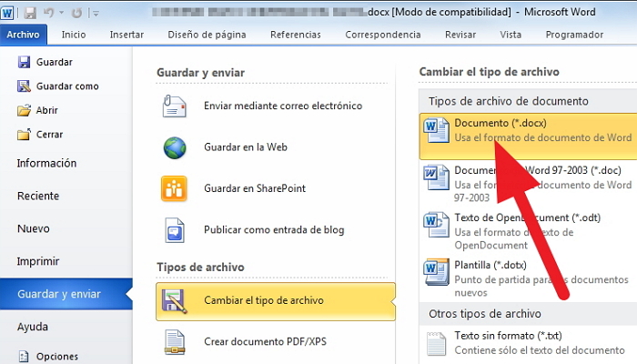Open the Información section
This screenshot has width=637, height=364.
pos(46,163)
